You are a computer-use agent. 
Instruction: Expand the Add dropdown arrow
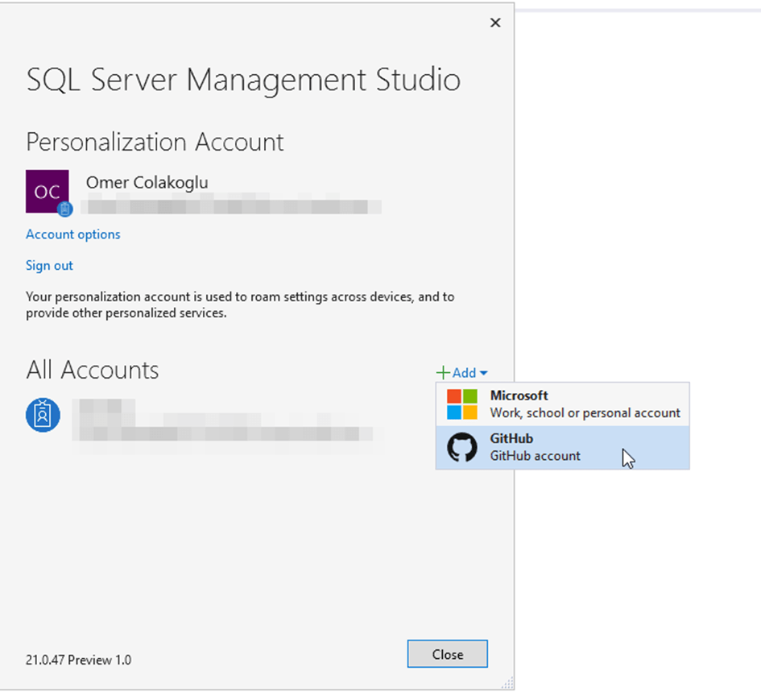483,373
